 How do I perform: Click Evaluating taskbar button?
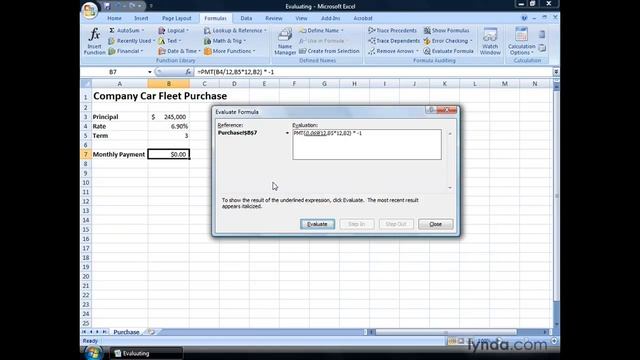[x=146, y=353]
